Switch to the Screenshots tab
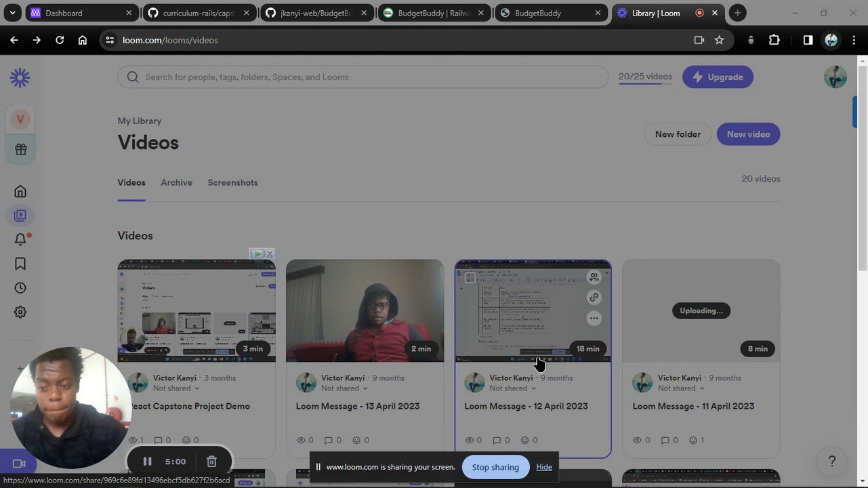The width and height of the screenshot is (868, 488). click(x=232, y=183)
